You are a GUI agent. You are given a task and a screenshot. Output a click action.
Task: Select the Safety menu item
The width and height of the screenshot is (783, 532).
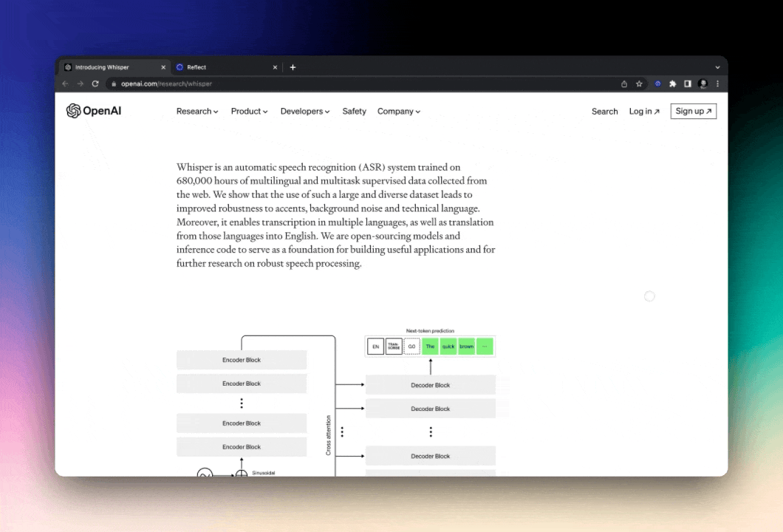pos(354,111)
